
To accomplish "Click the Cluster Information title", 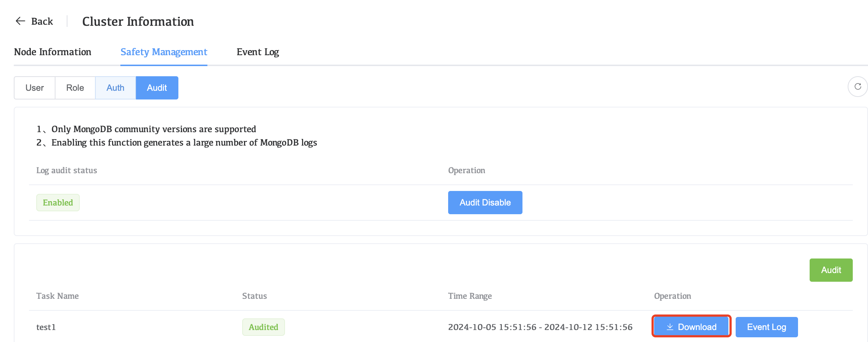I will (138, 21).
